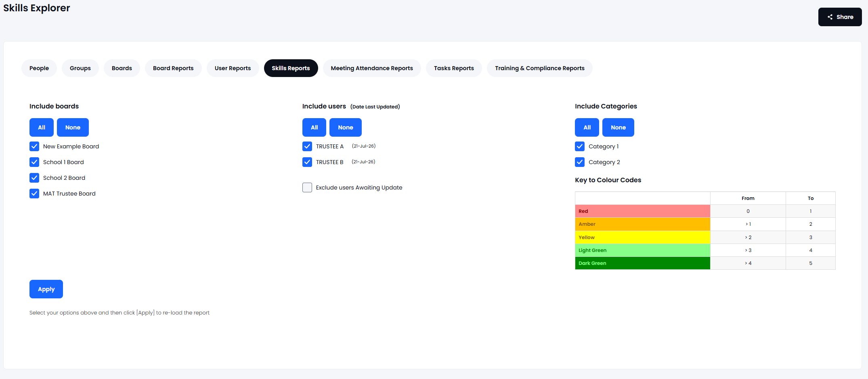Uncheck Category 2 checkbox
The height and width of the screenshot is (379, 868).
pyautogui.click(x=580, y=162)
